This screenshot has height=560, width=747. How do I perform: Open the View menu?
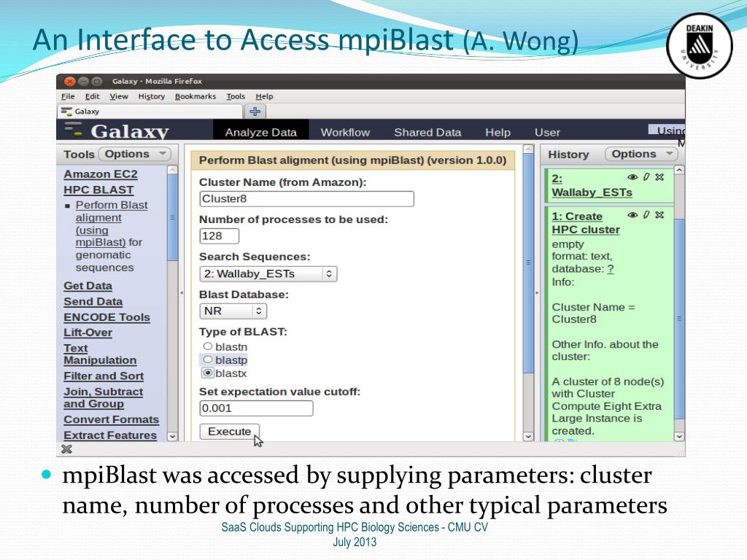(119, 96)
